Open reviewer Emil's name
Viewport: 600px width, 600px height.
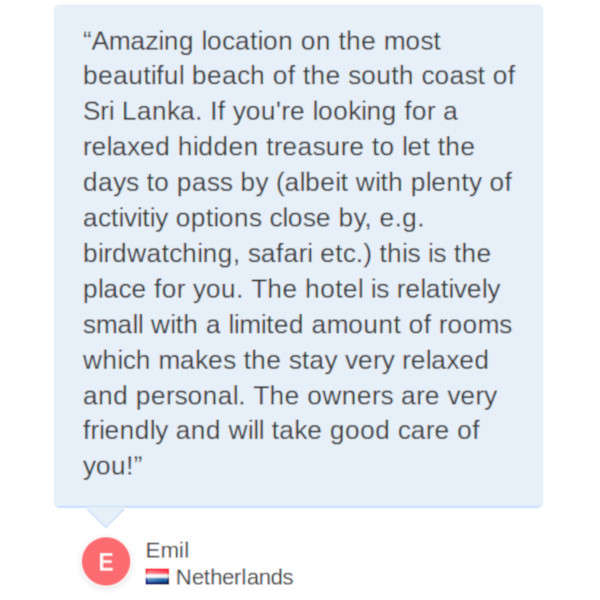[x=167, y=550]
